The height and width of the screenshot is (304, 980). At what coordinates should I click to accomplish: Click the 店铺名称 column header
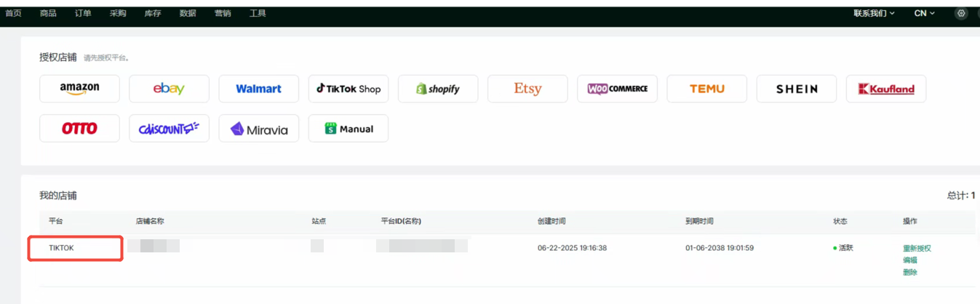(150, 221)
